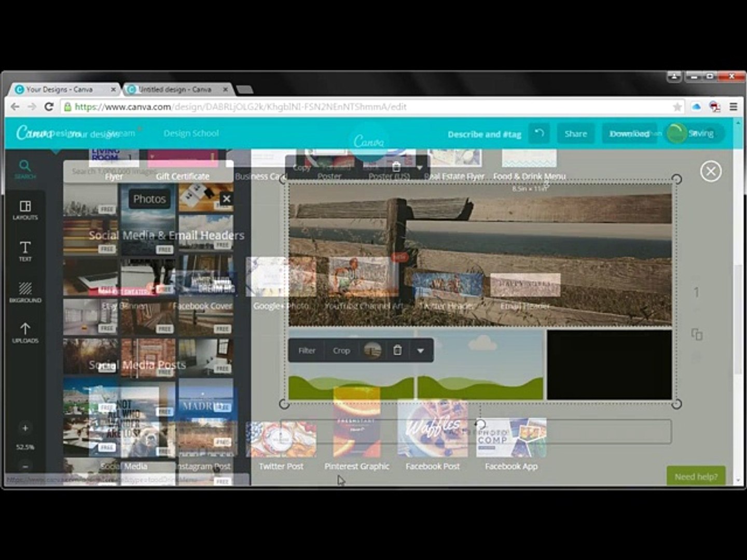This screenshot has height=560, width=747.
Task: Click the Share button
Action: pos(576,133)
